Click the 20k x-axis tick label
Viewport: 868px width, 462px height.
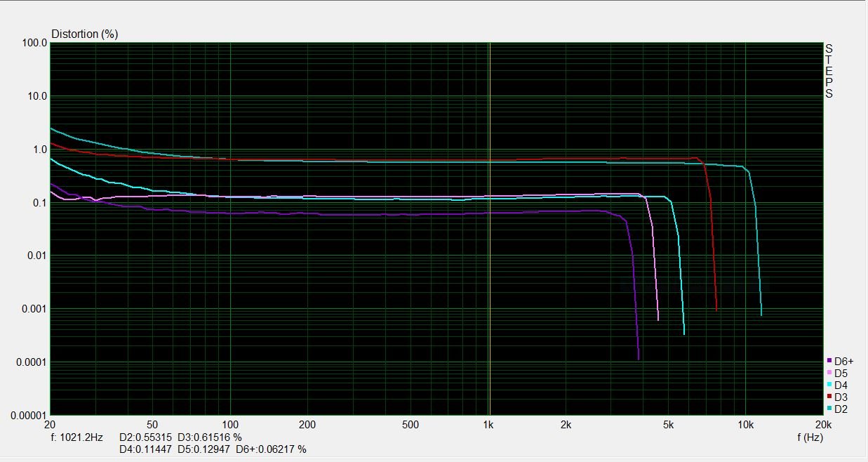click(x=823, y=425)
